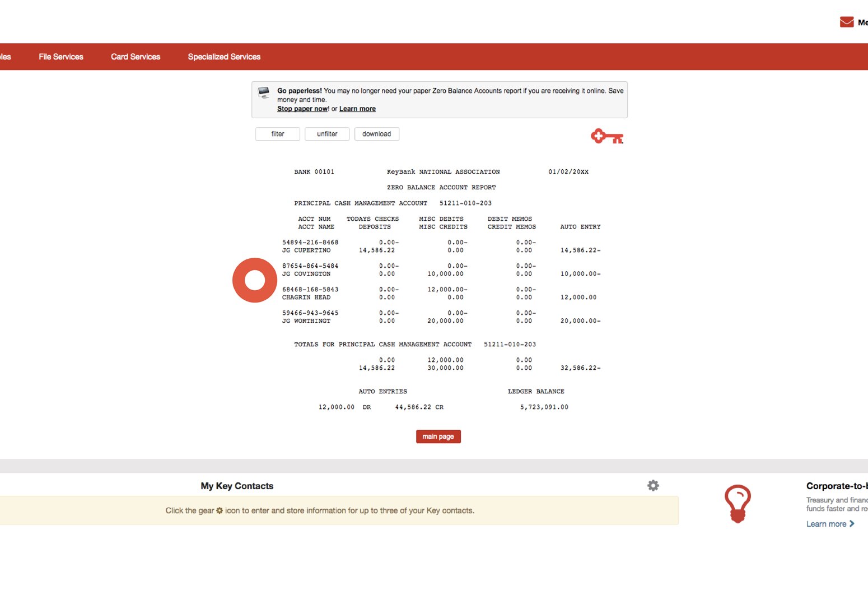The height and width of the screenshot is (609, 868).
Task: Click the filter button
Action: tap(277, 134)
